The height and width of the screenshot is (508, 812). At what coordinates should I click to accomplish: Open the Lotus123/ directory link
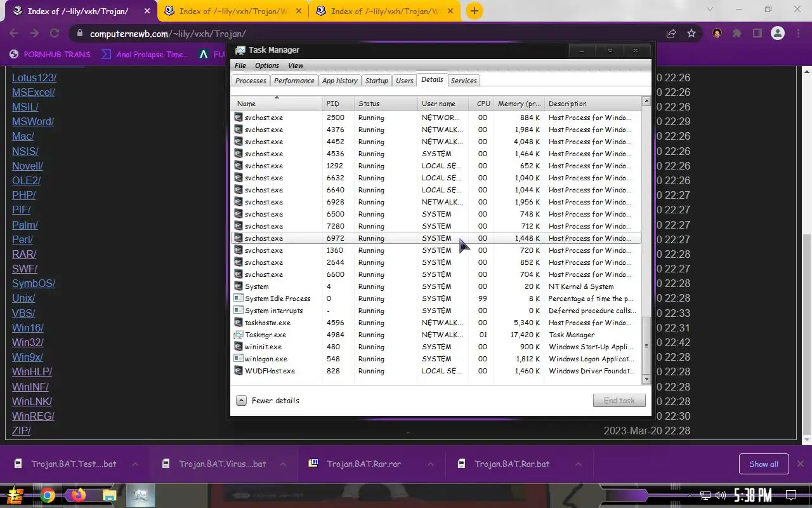click(x=34, y=77)
